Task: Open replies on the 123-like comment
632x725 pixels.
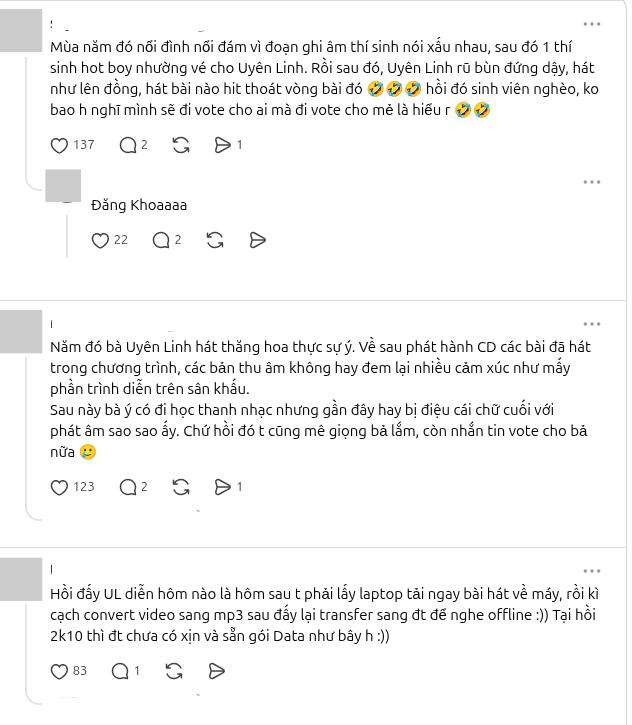Action: pyautogui.click(x=128, y=487)
